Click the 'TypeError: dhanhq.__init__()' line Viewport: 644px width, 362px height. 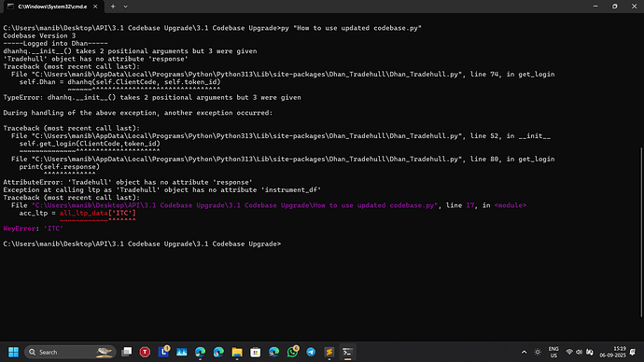[x=152, y=97]
